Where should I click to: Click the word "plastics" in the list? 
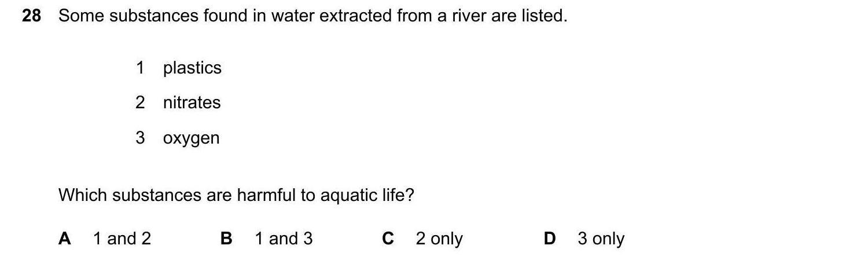point(192,68)
